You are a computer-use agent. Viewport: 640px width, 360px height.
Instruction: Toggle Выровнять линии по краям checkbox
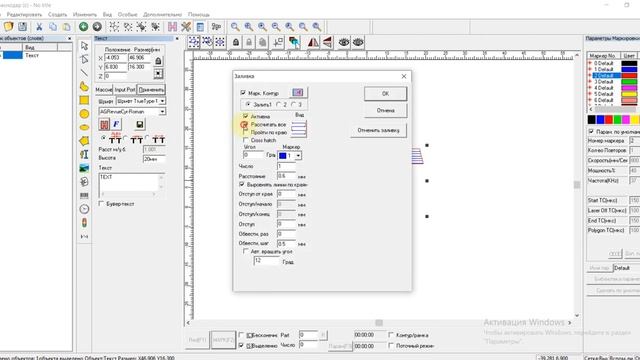[242, 184]
